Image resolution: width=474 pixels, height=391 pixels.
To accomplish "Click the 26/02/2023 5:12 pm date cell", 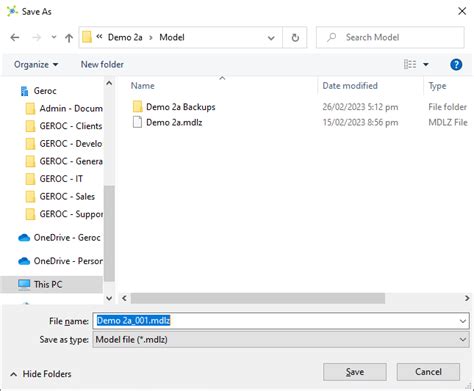I will point(360,107).
